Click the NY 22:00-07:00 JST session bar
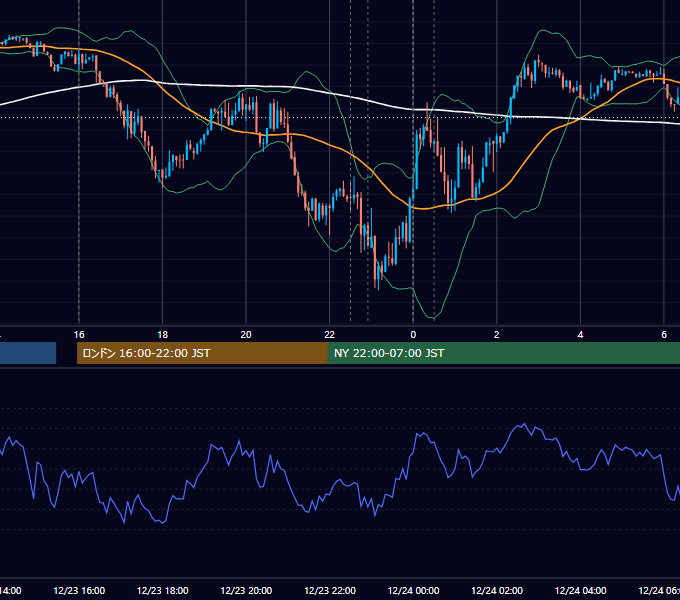 [x=503, y=353]
